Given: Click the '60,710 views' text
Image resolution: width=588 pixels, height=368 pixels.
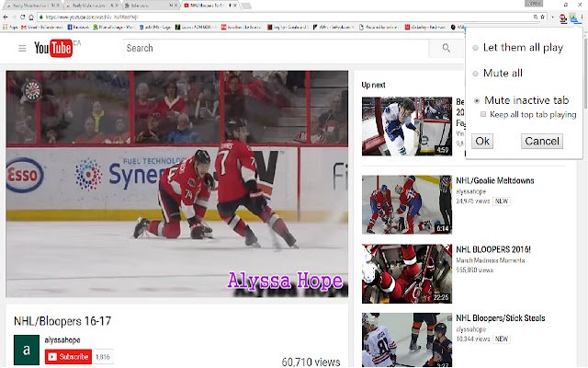Looking at the screenshot, I should (x=311, y=362).
